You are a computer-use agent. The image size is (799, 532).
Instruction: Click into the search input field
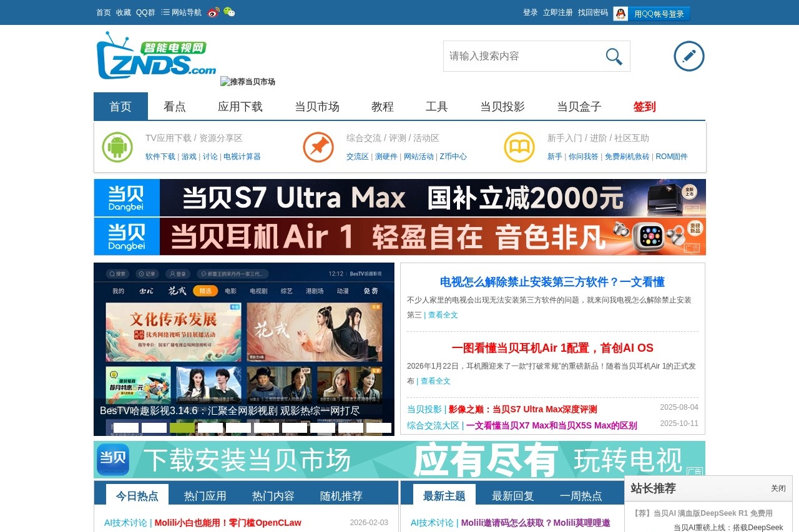point(521,56)
